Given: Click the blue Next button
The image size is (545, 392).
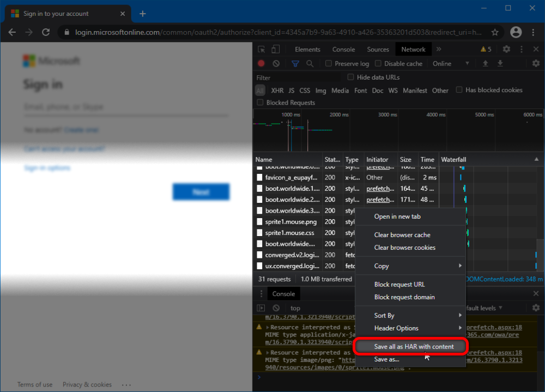Looking at the screenshot, I should click(201, 192).
